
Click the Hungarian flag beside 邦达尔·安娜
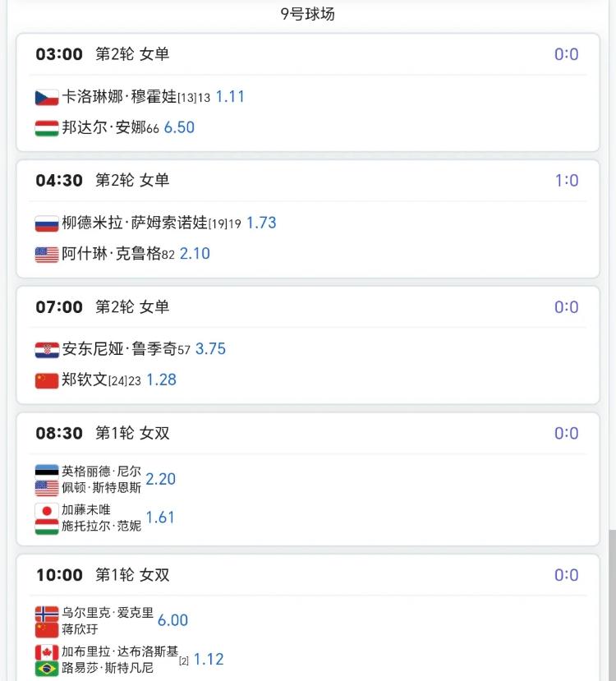pos(47,128)
